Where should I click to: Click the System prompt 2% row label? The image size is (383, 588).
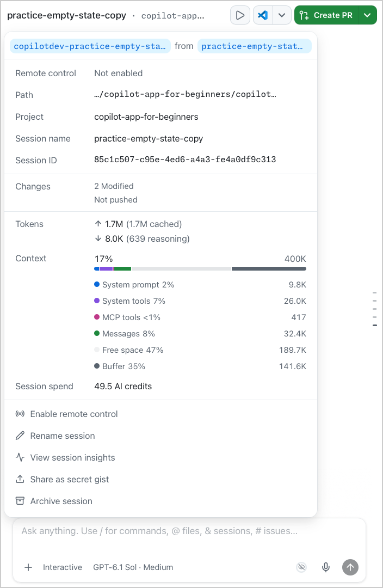(x=138, y=285)
